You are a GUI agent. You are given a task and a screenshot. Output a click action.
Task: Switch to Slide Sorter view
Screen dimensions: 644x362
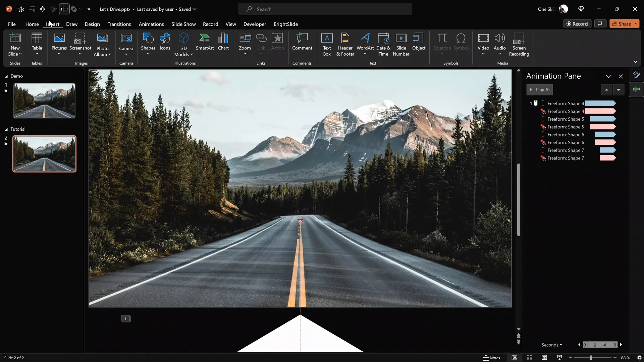click(x=529, y=358)
